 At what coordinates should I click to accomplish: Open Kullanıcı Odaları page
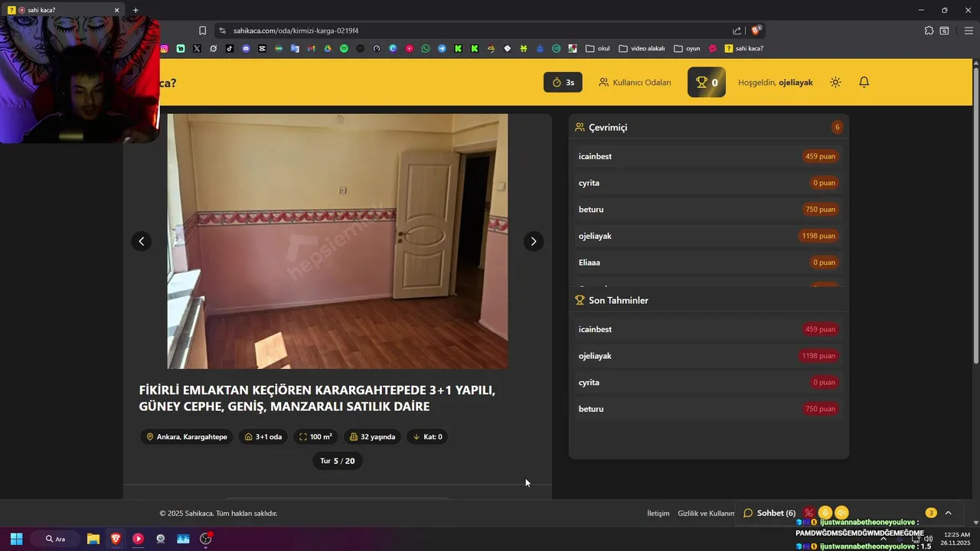point(635,82)
